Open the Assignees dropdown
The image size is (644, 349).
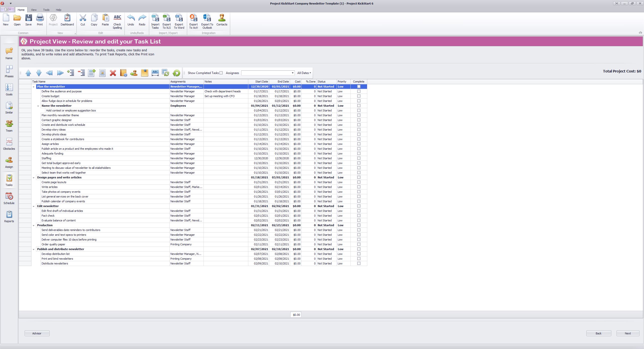tap(293, 73)
